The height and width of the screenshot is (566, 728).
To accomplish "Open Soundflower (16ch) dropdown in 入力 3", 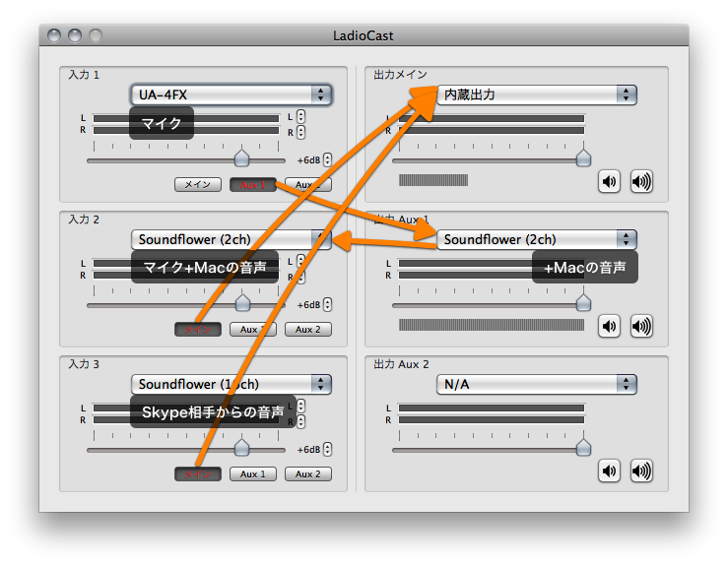I will click(232, 384).
